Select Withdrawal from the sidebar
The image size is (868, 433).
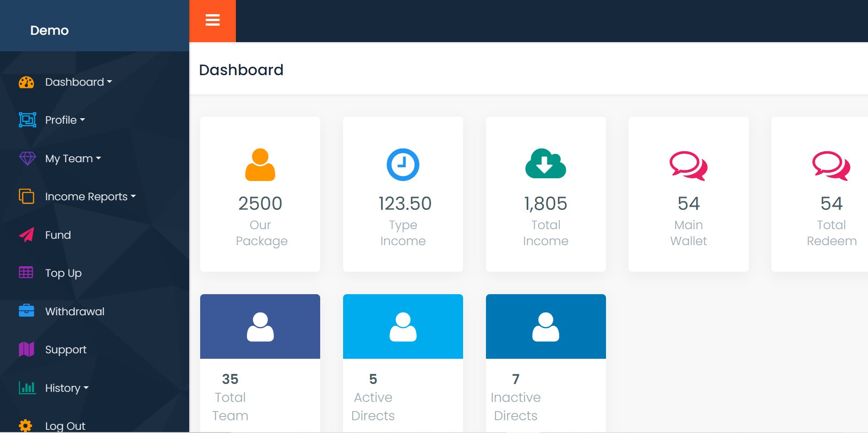coord(75,312)
